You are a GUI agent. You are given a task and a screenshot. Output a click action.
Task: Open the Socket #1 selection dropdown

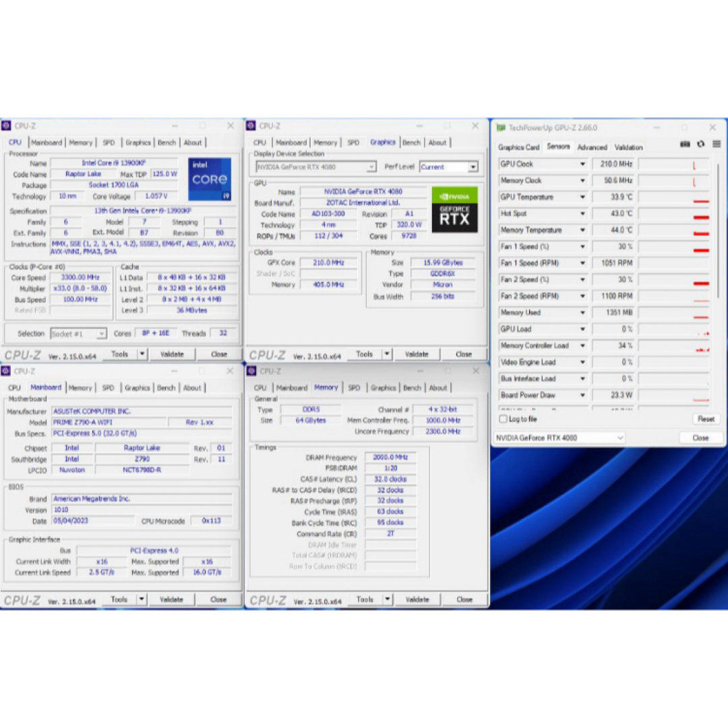(x=78, y=334)
